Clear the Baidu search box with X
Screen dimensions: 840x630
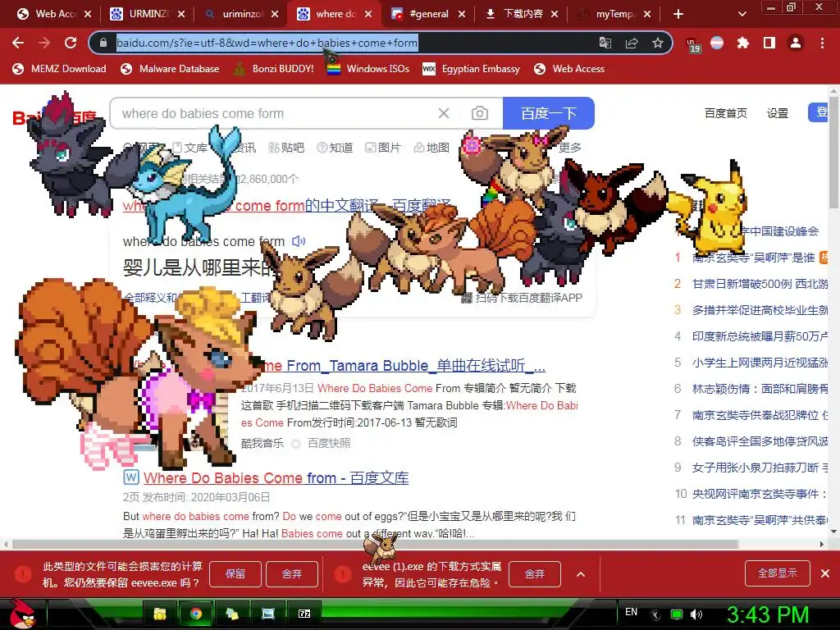click(x=444, y=113)
